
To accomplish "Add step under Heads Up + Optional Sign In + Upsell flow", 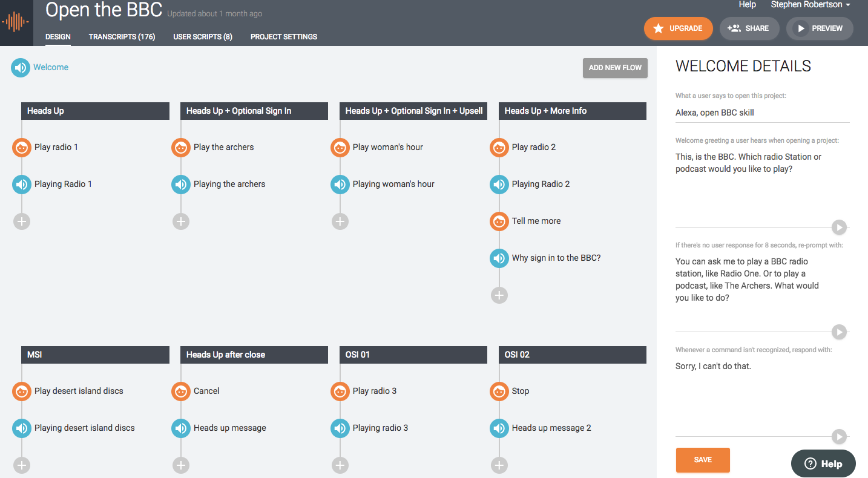I will coord(340,221).
